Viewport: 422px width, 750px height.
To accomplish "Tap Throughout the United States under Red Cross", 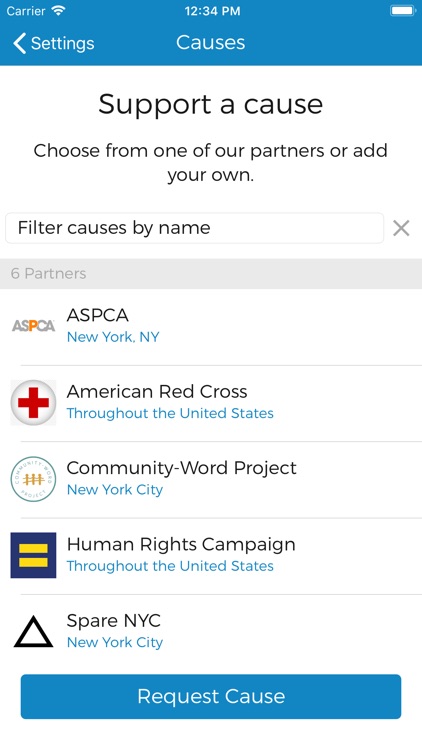I will pyautogui.click(x=170, y=413).
